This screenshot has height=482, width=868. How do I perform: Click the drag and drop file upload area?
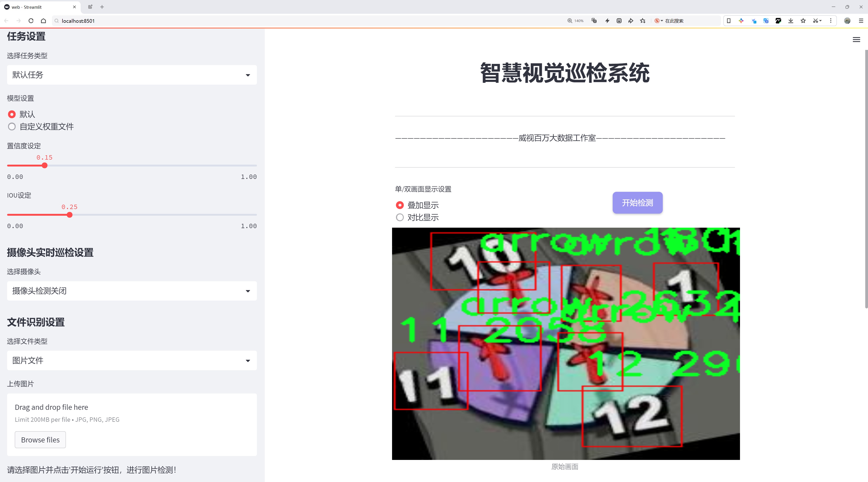(x=132, y=425)
